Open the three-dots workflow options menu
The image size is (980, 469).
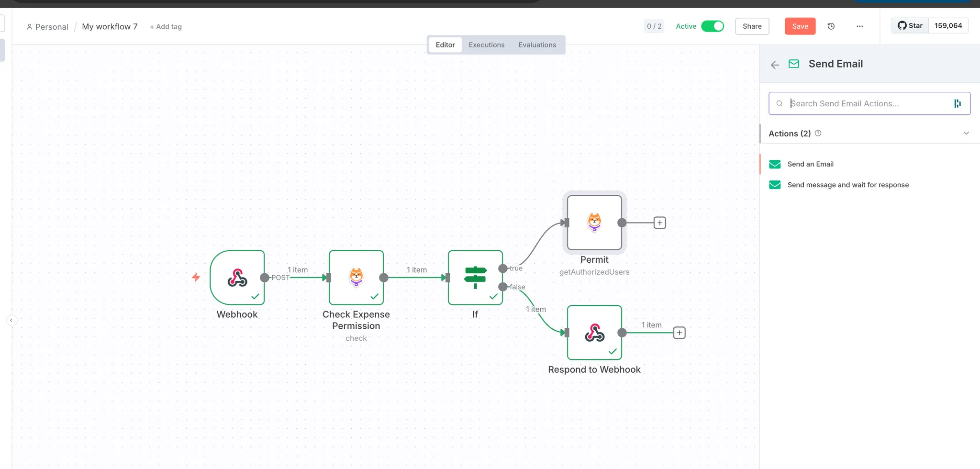click(859, 26)
